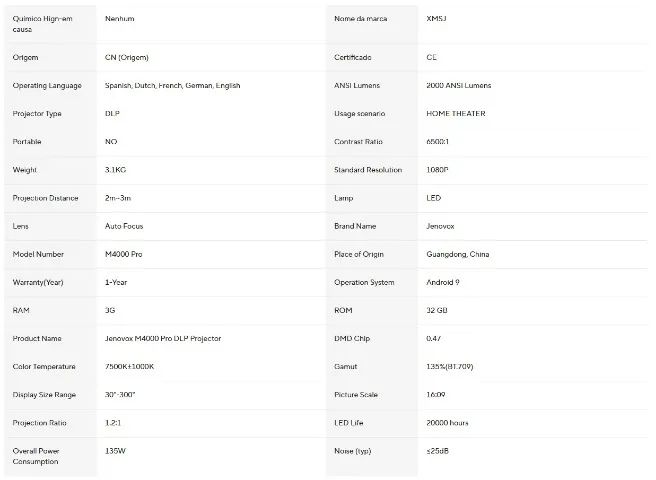The image size is (656, 480).
Task: Select the '1080P' standard resolution value
Action: (x=437, y=170)
